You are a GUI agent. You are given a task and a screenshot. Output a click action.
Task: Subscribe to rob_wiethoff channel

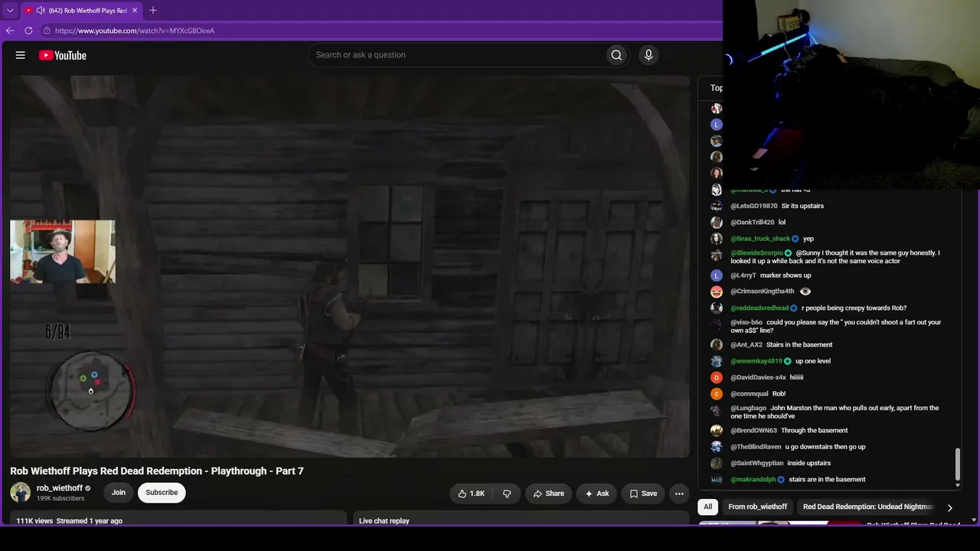162,492
